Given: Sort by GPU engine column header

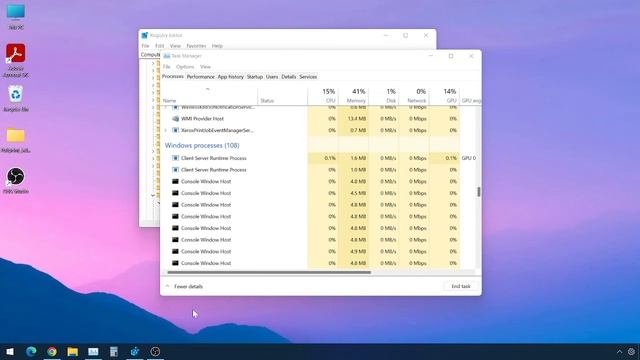Looking at the screenshot, I should click(x=471, y=96).
